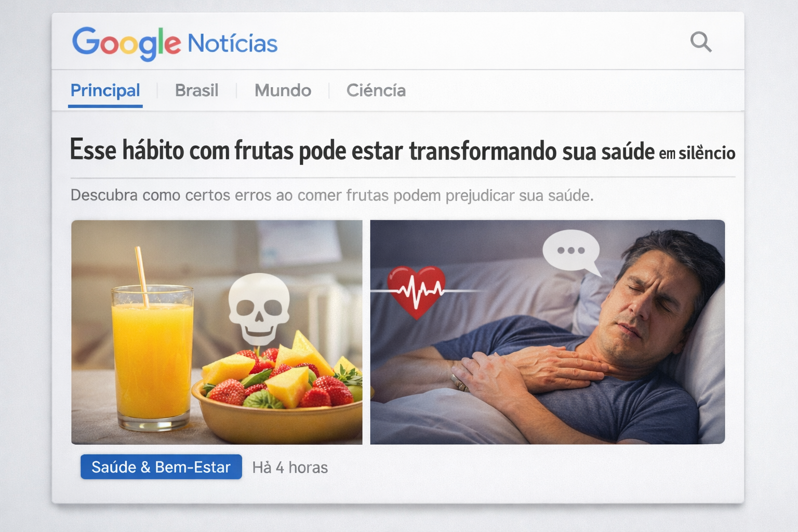
Task: Click the 'Há 4 horas' timestamp
Action: tap(290, 468)
